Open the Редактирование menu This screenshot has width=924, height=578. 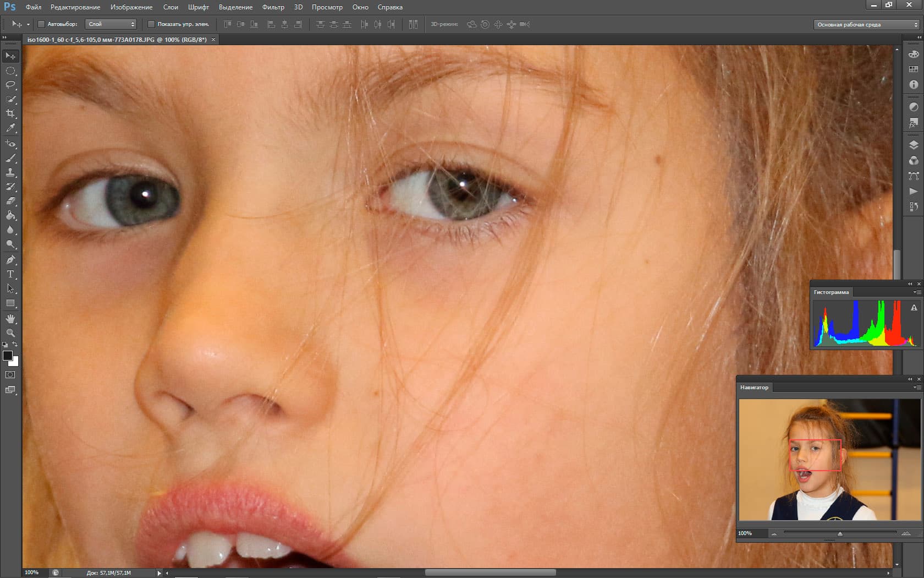click(75, 7)
